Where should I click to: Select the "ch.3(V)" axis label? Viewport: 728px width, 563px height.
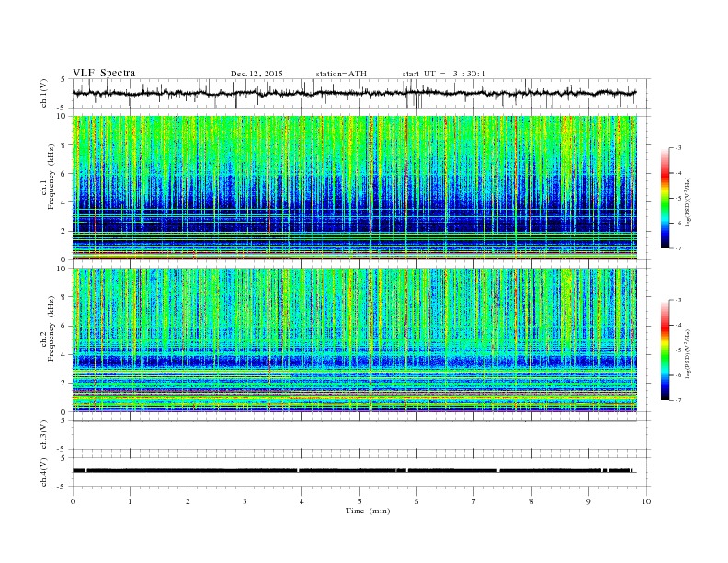click(x=44, y=435)
